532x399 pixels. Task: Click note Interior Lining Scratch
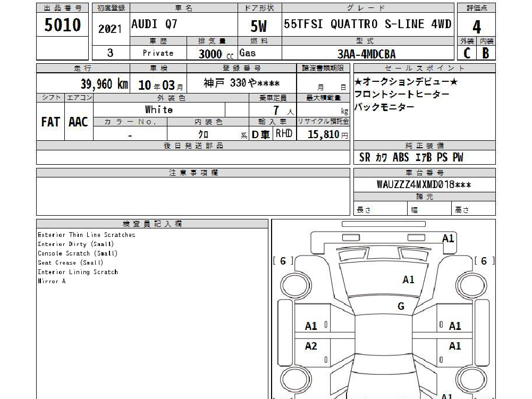click(78, 272)
